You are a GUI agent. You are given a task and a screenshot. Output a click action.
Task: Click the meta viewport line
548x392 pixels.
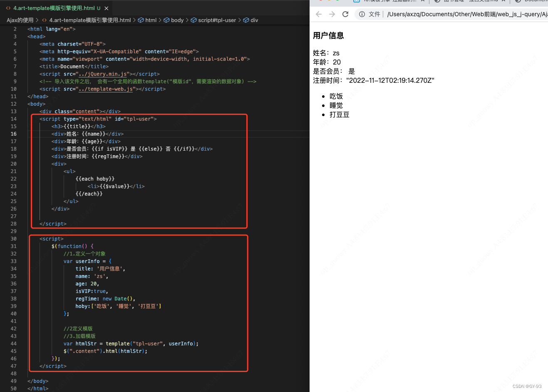(x=145, y=59)
